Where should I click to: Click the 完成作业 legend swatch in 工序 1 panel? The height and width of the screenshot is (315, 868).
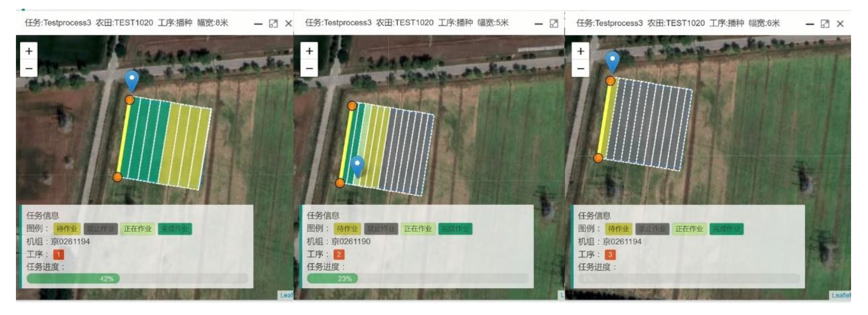[175, 229]
